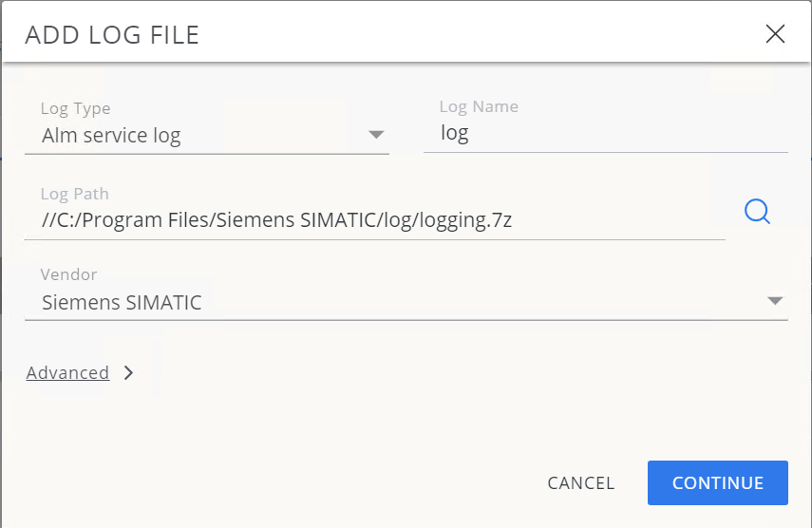Click the 'Log Name' field label
Screen dimensions: 812x528
pyautogui.click(x=479, y=107)
